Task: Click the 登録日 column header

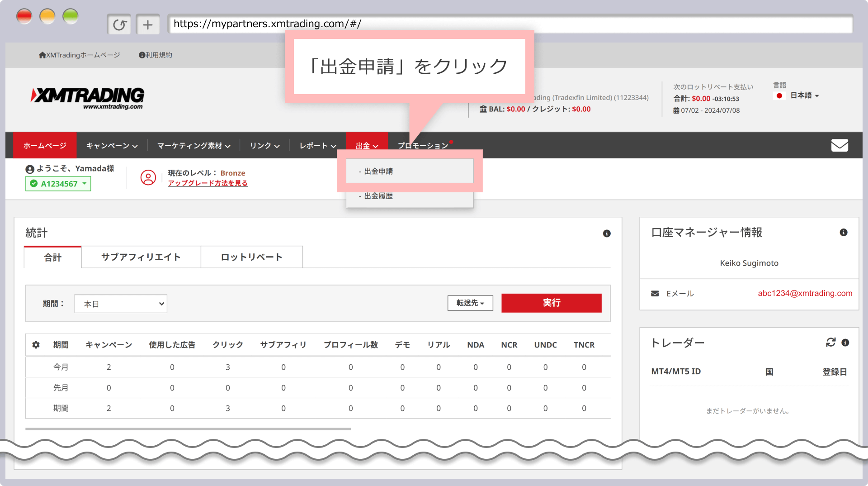Action: 835,372
